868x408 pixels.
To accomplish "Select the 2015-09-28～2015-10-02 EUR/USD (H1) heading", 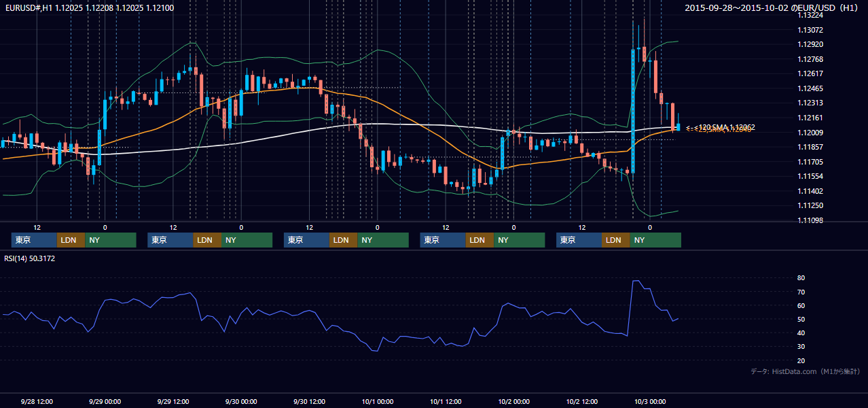I will 772,8.
